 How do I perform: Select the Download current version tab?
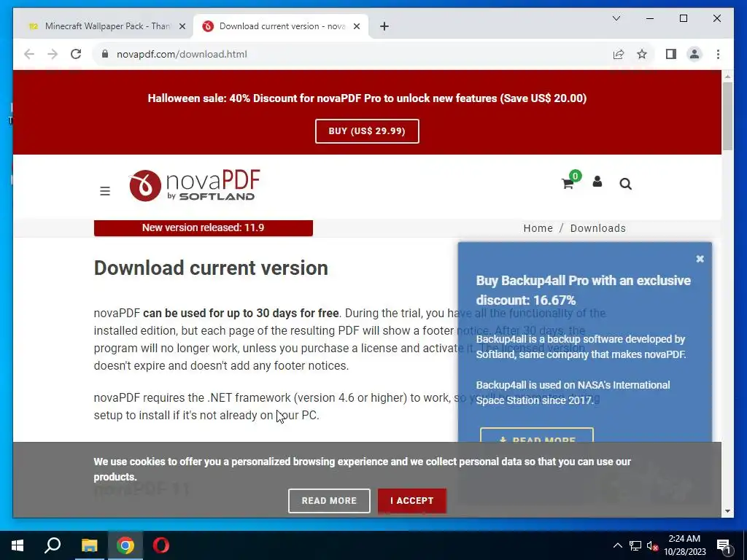[x=281, y=27]
